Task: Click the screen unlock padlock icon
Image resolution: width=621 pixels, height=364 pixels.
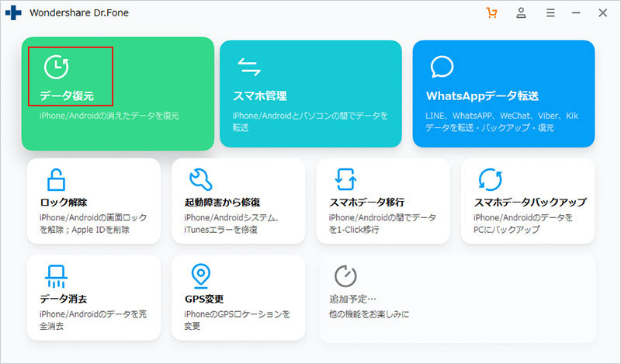Action: 56,179
